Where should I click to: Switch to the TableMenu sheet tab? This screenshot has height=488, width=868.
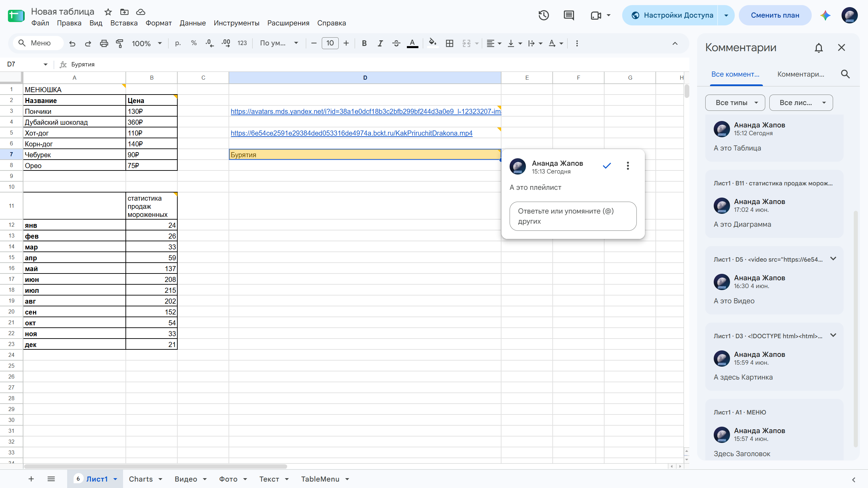[x=320, y=479]
